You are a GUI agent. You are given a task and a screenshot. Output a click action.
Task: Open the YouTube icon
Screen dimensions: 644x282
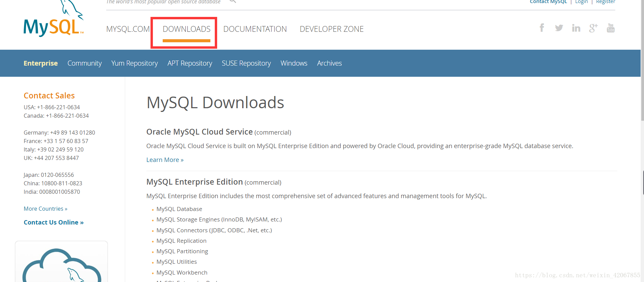click(611, 28)
